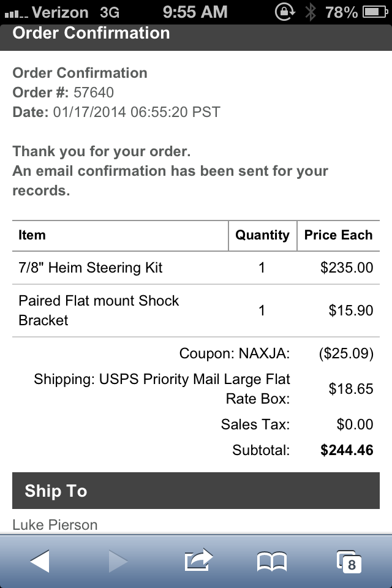392x588 pixels.
Task: Tap the Quantity column header
Action: pos(262,235)
